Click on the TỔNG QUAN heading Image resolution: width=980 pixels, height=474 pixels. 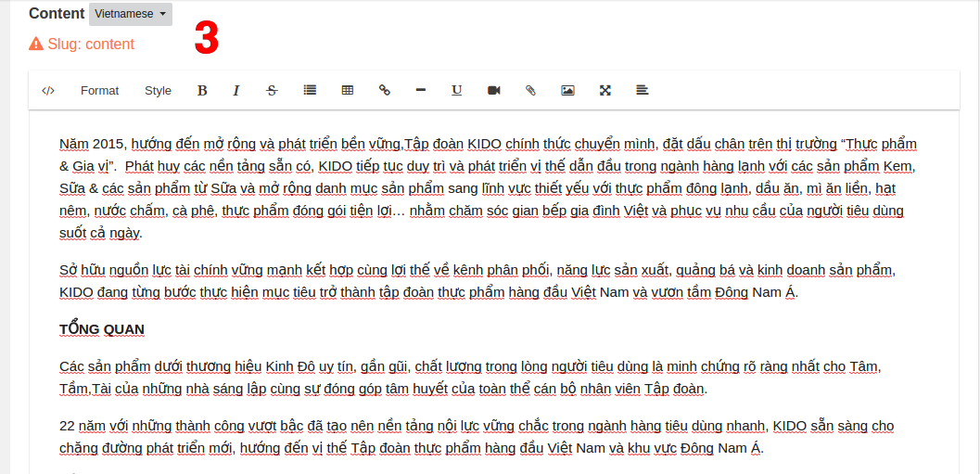pyautogui.click(x=102, y=329)
